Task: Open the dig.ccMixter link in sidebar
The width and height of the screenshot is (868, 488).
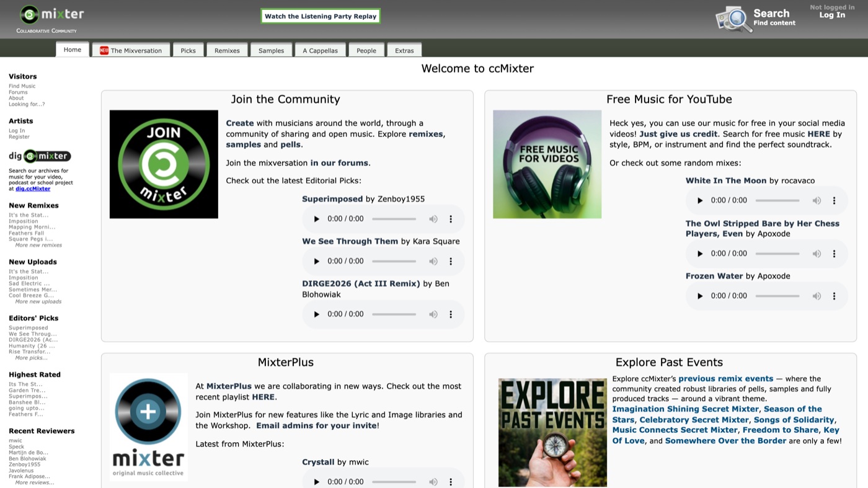Action: [x=33, y=189]
